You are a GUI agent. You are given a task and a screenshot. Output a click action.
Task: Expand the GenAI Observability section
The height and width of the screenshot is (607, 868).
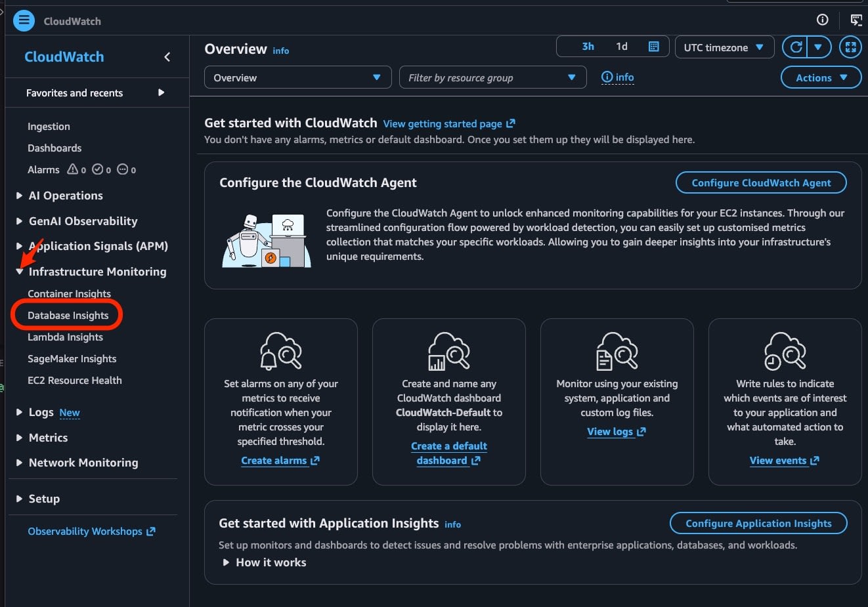[19, 221]
